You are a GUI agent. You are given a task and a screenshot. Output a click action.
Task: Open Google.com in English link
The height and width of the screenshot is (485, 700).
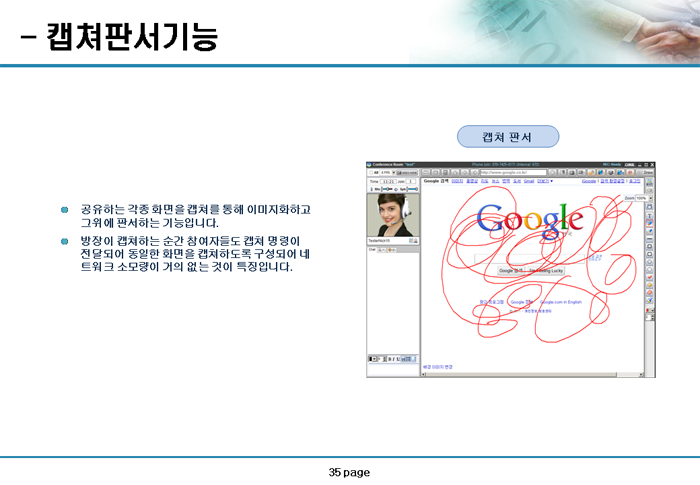(561, 302)
